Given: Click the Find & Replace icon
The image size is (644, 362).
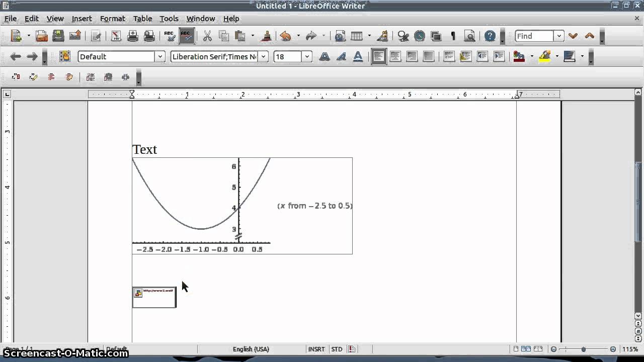Looking at the screenshot, I should tap(403, 36).
